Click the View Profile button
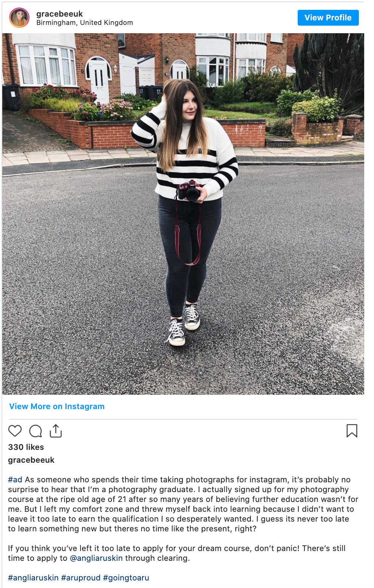 pyautogui.click(x=328, y=18)
